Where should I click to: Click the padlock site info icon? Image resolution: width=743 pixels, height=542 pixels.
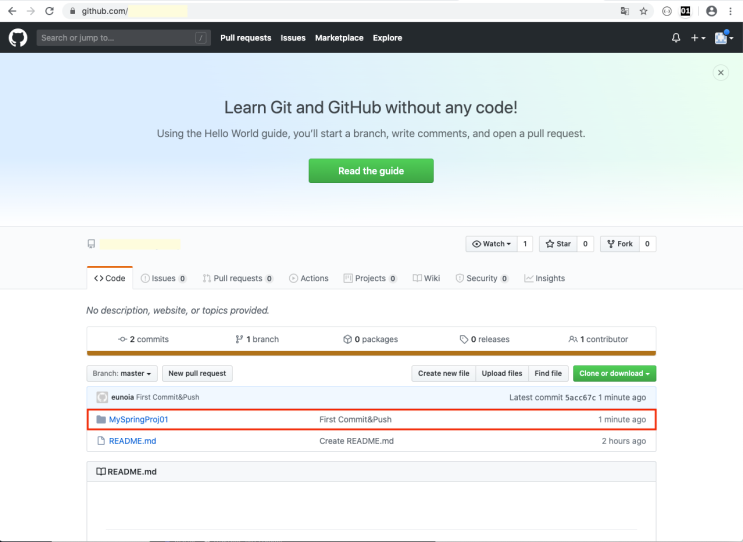click(72, 11)
